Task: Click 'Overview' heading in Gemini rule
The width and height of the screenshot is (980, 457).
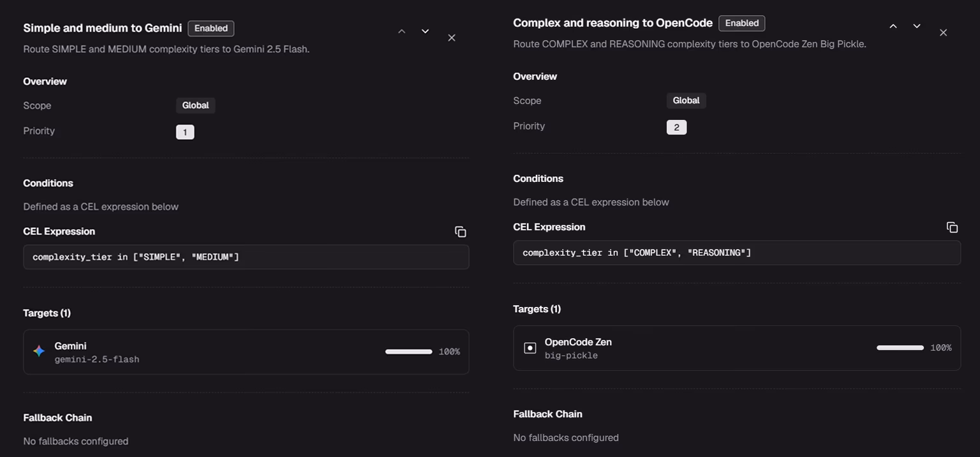Action: pos(45,81)
